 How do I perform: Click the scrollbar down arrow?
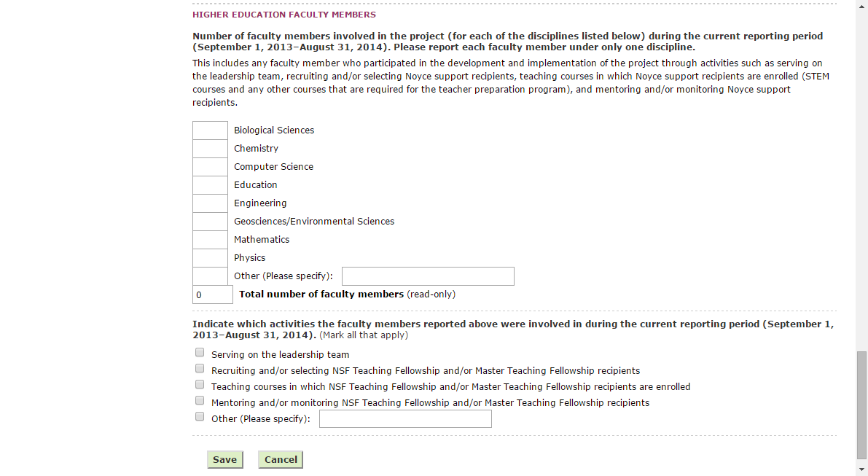pos(862,469)
